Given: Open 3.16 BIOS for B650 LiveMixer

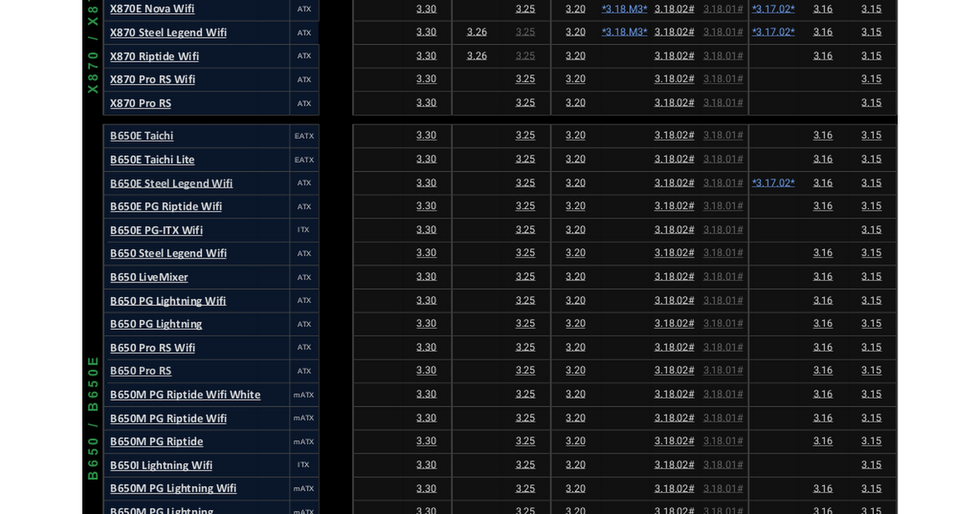Looking at the screenshot, I should click(x=823, y=277).
